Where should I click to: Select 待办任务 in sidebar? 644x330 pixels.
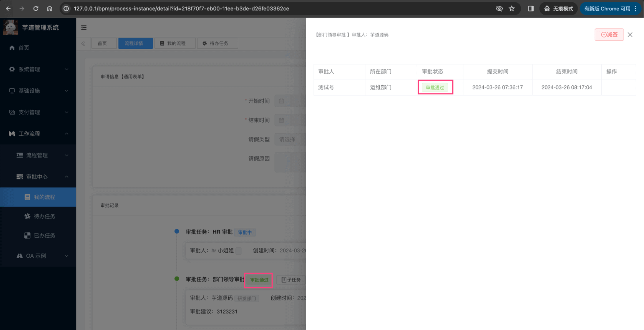pos(44,216)
